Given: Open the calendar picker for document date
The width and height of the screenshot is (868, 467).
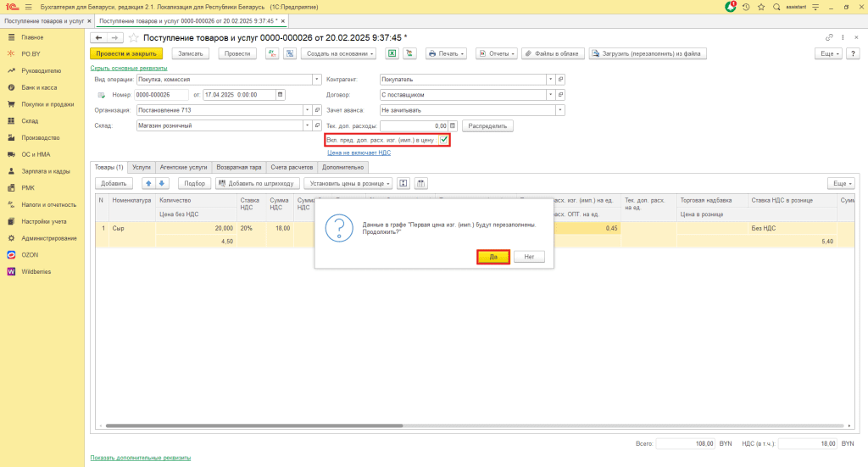Looking at the screenshot, I should tap(280, 95).
